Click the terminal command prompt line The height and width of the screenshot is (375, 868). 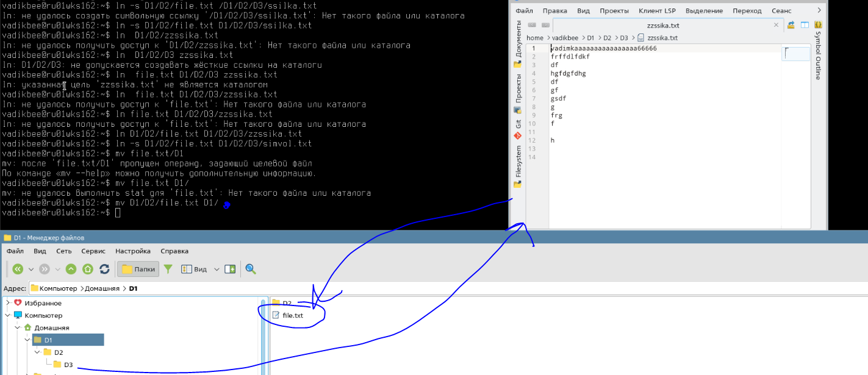point(61,212)
